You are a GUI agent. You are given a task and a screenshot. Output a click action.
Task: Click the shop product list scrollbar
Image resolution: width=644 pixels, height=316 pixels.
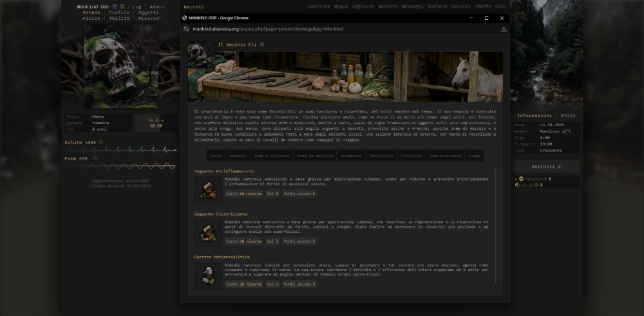[496, 226]
